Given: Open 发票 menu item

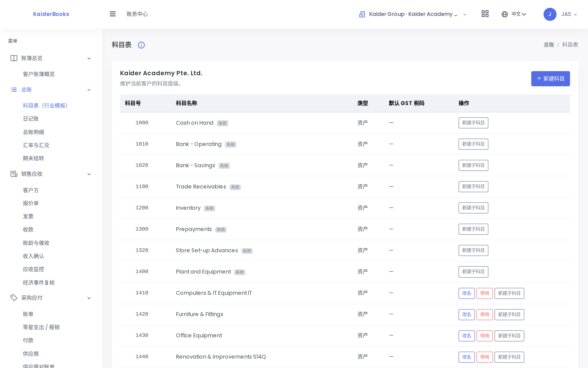Looking at the screenshot, I should click(x=28, y=216).
